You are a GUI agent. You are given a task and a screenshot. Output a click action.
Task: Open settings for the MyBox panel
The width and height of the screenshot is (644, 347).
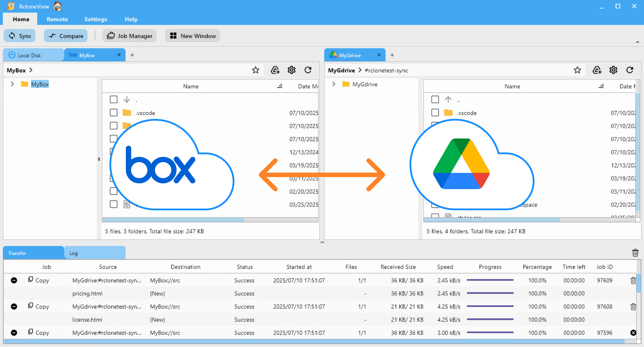click(291, 70)
